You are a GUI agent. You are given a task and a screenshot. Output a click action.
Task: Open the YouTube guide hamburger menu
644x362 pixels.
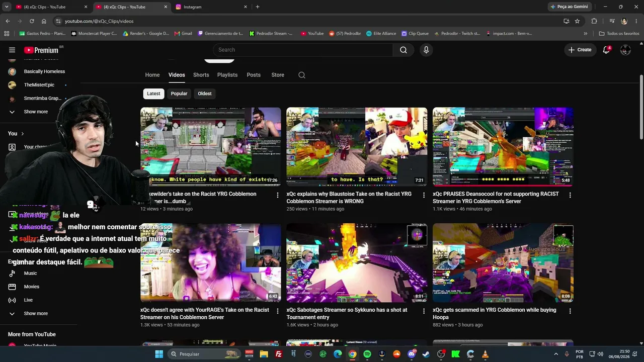click(x=12, y=50)
